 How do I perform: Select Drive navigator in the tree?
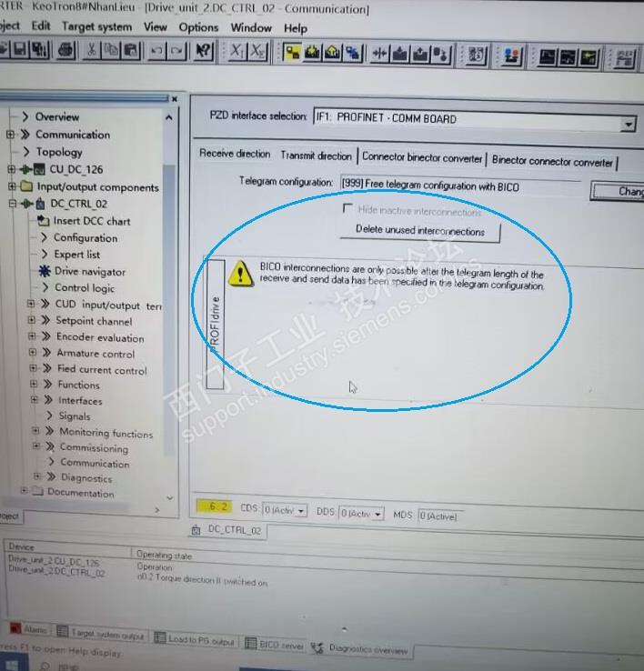coord(90,271)
